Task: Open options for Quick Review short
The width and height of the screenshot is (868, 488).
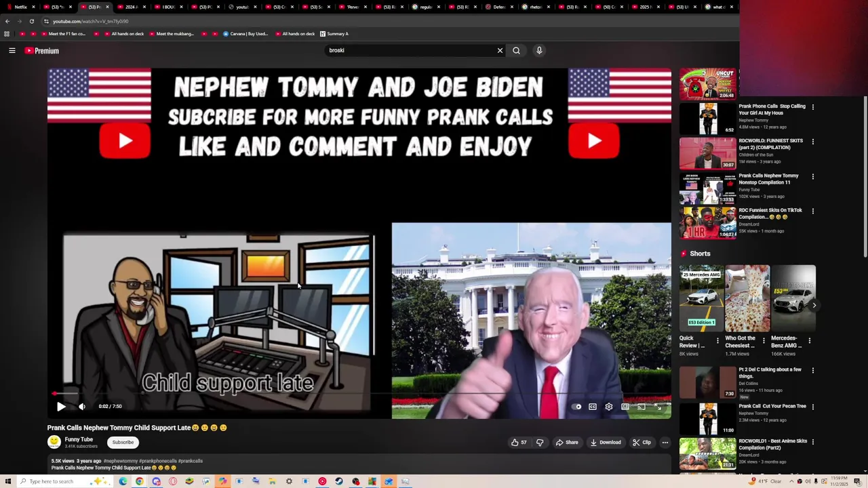Action: coord(717,341)
